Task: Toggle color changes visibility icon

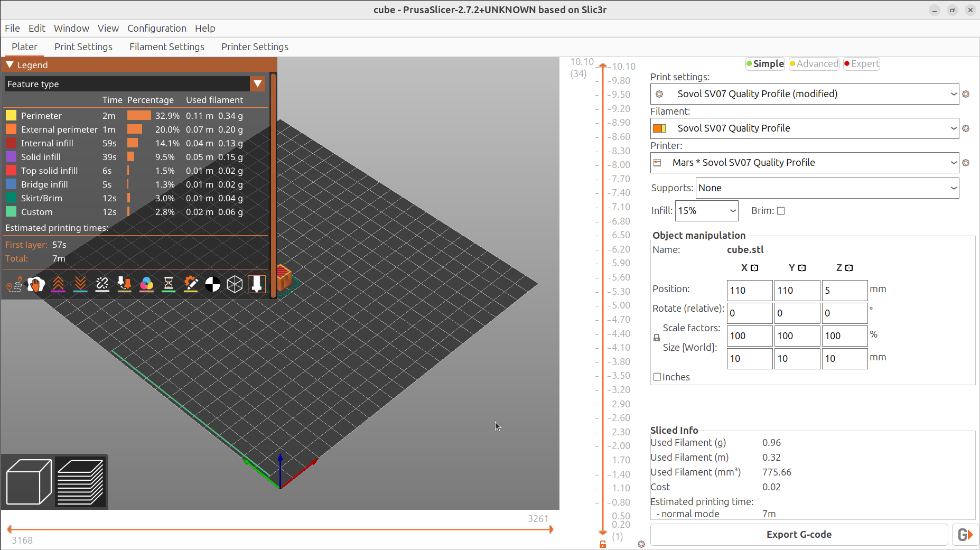Action: [x=146, y=284]
